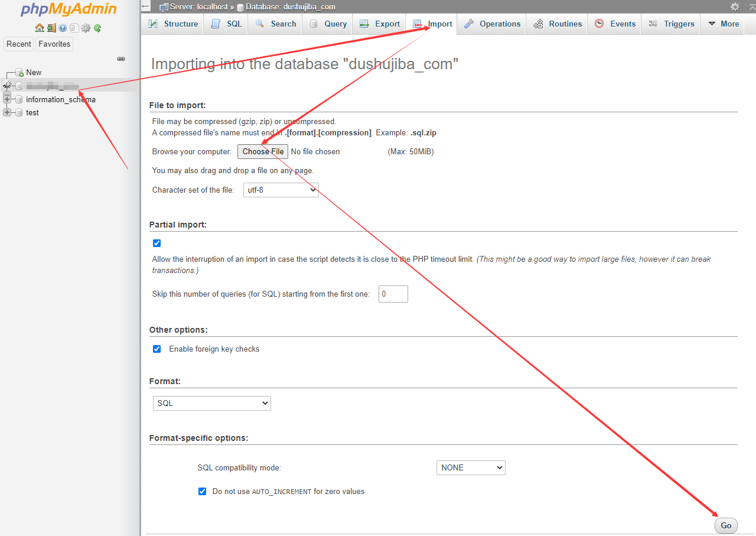This screenshot has width=756, height=536.
Task: Open phpMyAdmin documentation help icon
Action: (63, 28)
